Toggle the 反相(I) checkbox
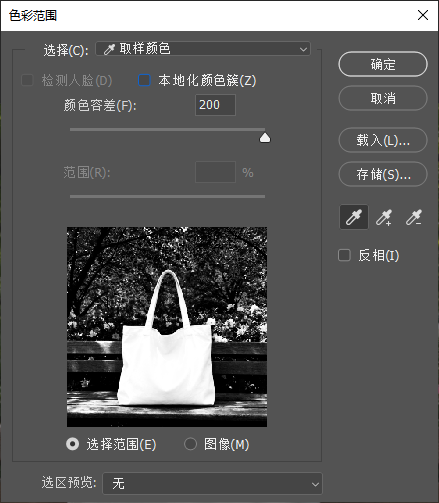 tap(344, 255)
